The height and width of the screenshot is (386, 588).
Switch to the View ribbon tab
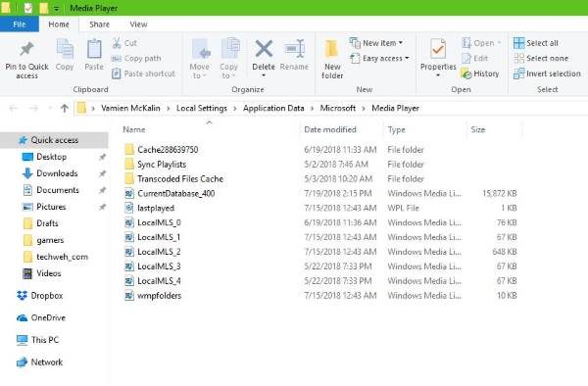pyautogui.click(x=138, y=24)
